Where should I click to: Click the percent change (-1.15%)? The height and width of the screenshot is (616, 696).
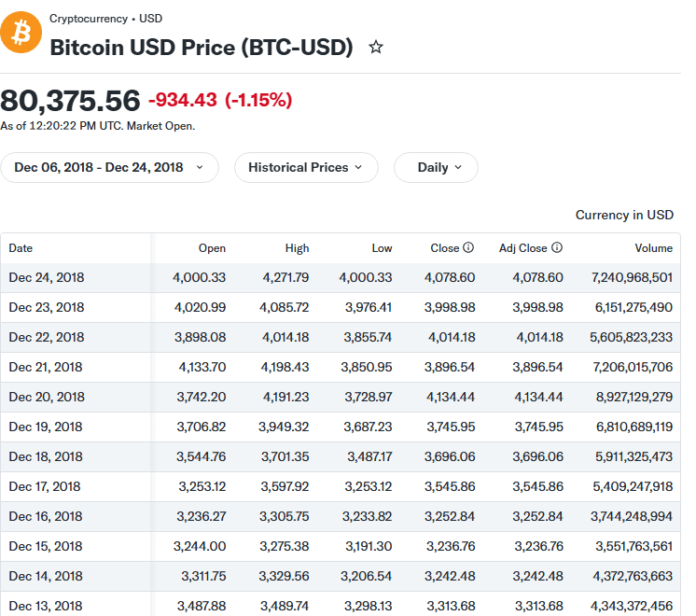point(258,100)
